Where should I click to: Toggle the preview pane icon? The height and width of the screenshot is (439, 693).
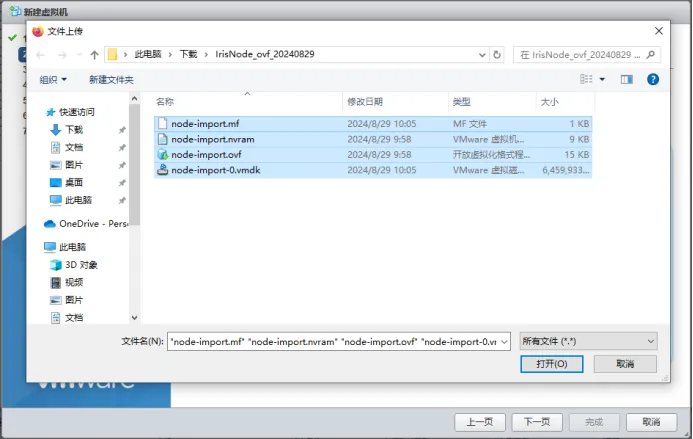point(627,79)
